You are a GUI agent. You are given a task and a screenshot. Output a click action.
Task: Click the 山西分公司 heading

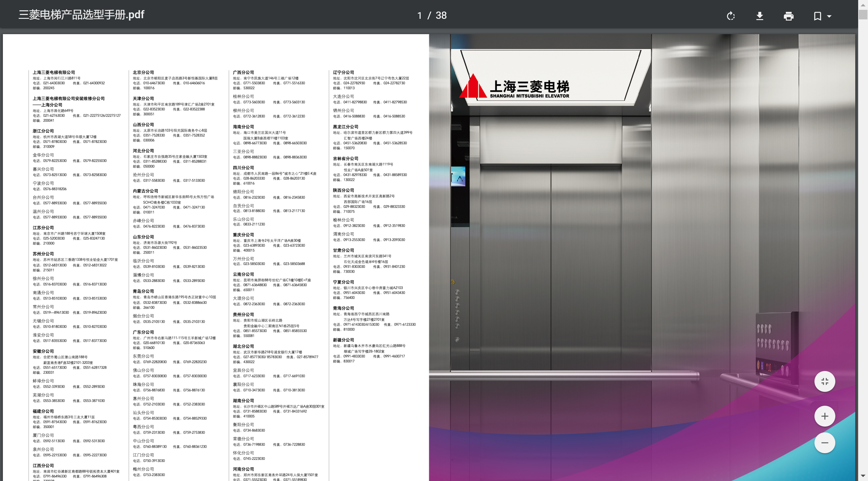pyautogui.click(x=143, y=125)
